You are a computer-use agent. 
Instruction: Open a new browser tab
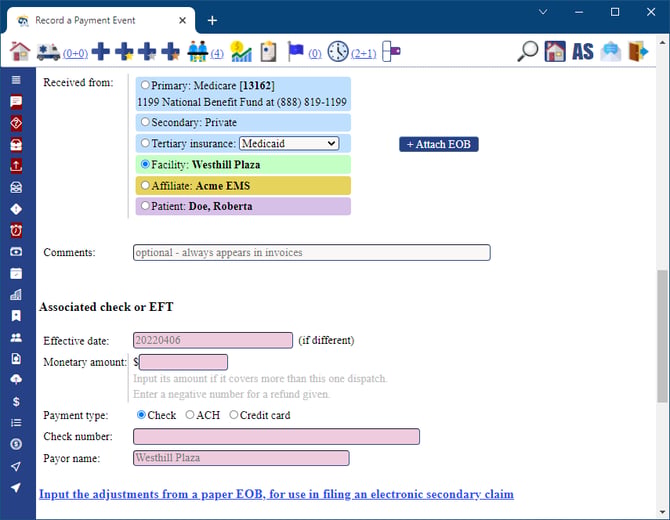[x=212, y=20]
